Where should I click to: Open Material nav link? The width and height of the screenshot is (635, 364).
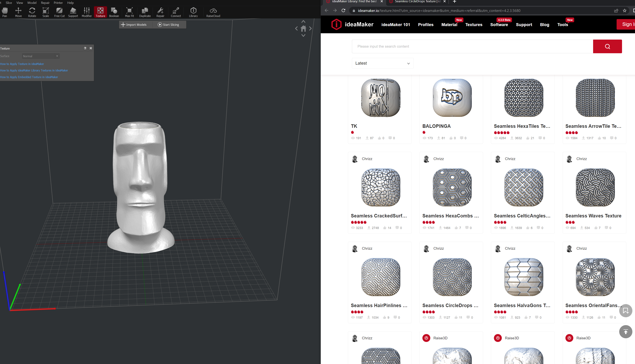click(x=449, y=25)
